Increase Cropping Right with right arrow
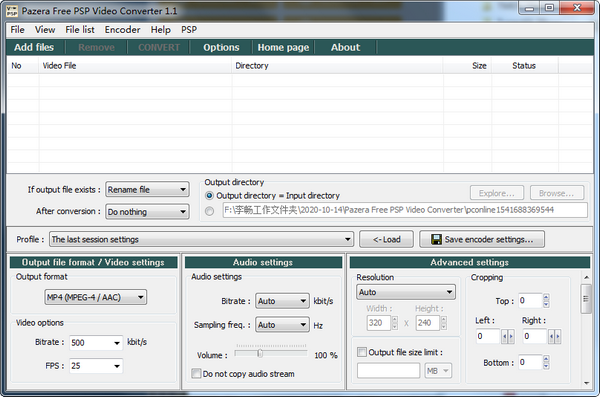600x397 pixels. 558,337
